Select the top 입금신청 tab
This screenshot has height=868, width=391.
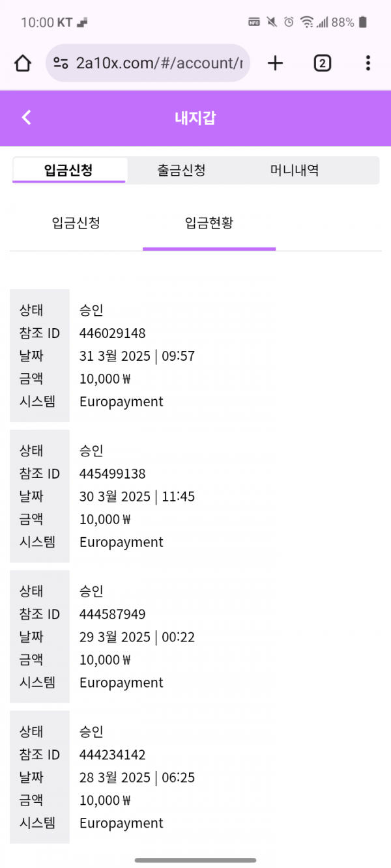click(68, 171)
